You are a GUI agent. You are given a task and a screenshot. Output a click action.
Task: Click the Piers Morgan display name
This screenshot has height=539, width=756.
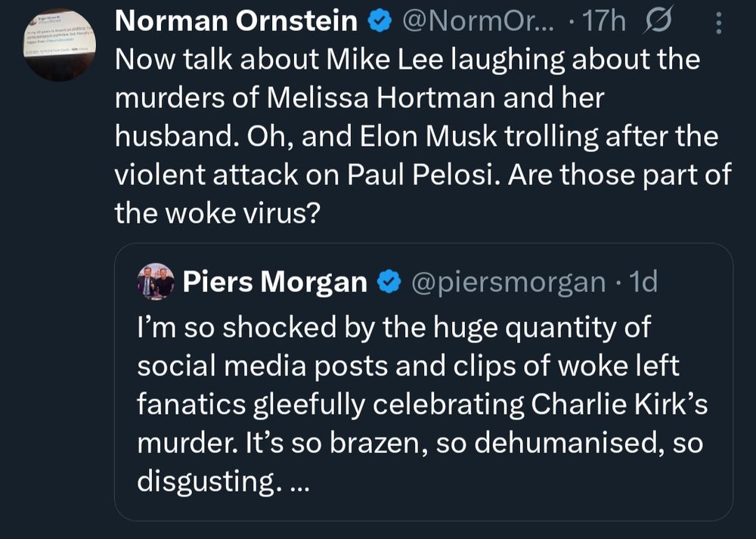click(275, 283)
